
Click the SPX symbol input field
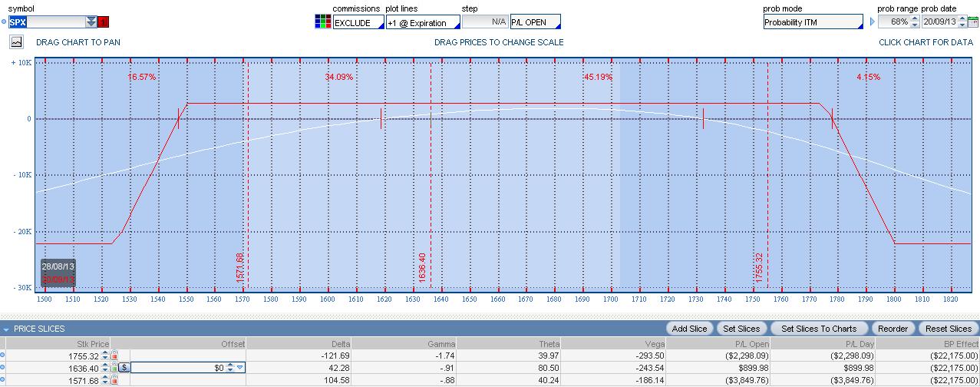[47, 22]
